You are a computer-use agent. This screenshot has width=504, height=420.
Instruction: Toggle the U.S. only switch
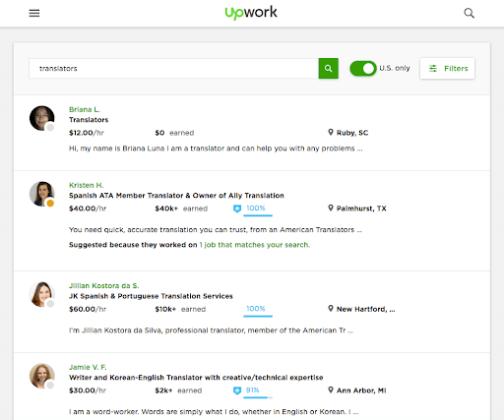point(363,68)
